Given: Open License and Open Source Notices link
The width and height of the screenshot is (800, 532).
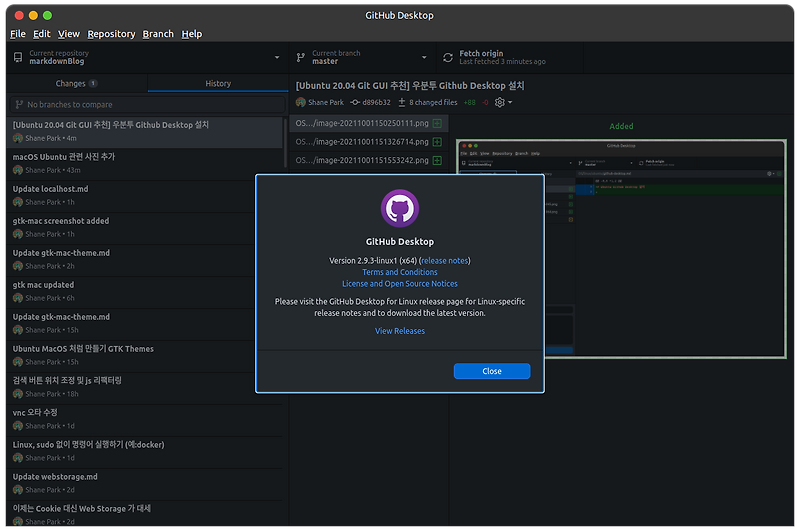Looking at the screenshot, I should point(399,284).
